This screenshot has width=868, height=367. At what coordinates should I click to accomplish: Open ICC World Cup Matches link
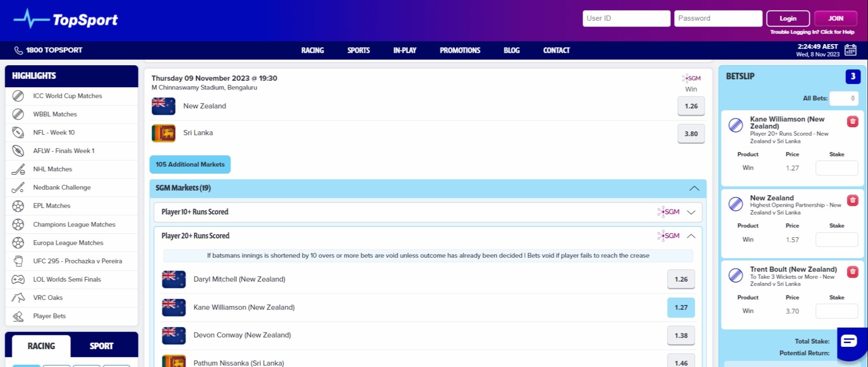point(68,96)
